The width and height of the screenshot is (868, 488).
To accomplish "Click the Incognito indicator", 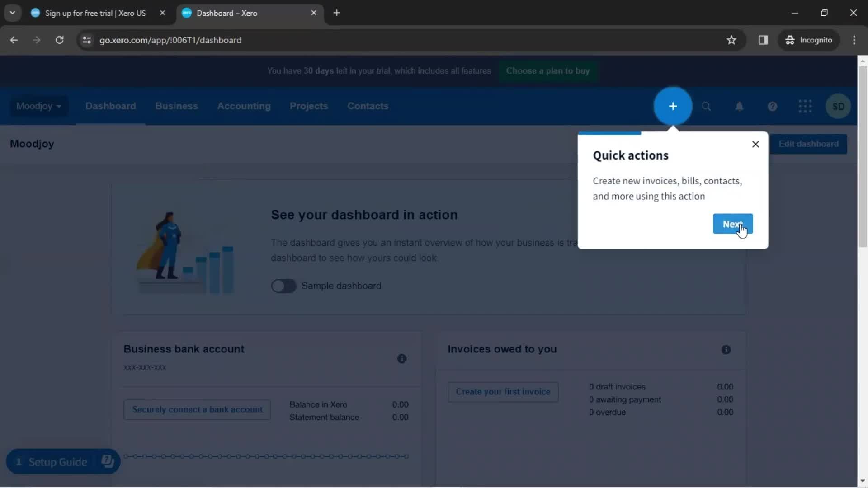I will [808, 40].
